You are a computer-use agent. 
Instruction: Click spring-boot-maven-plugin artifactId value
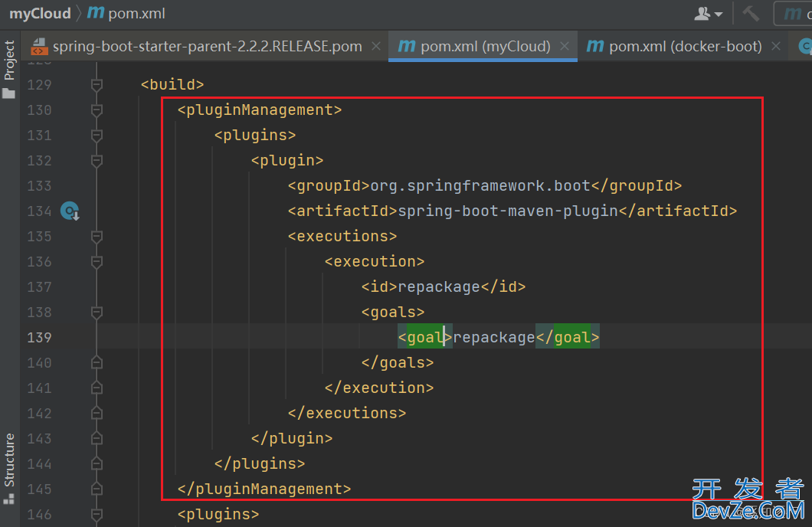click(508, 211)
